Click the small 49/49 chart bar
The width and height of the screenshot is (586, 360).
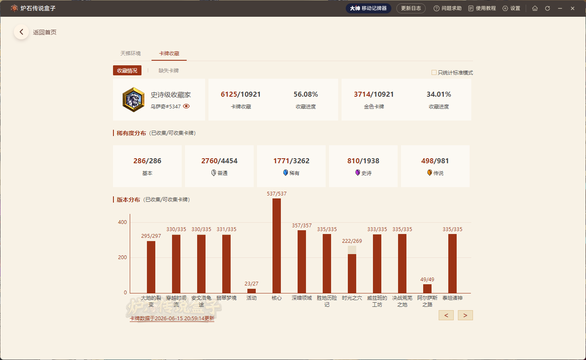[427, 289]
